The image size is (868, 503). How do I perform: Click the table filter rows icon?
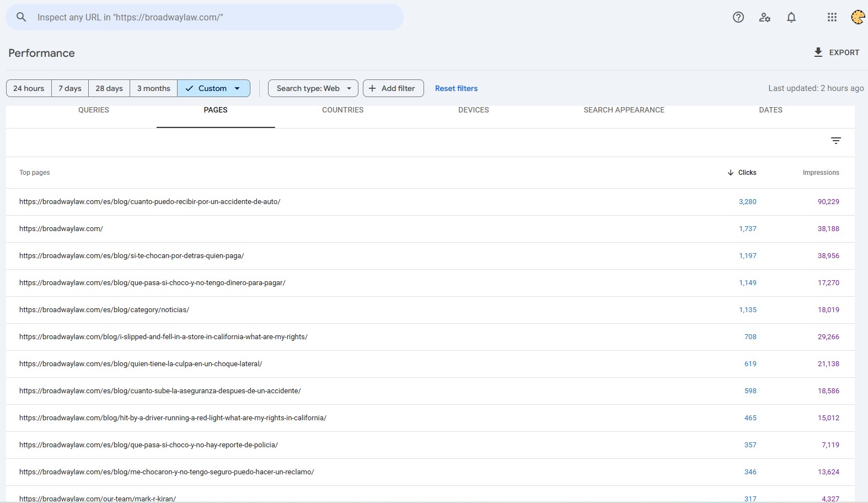pos(836,141)
